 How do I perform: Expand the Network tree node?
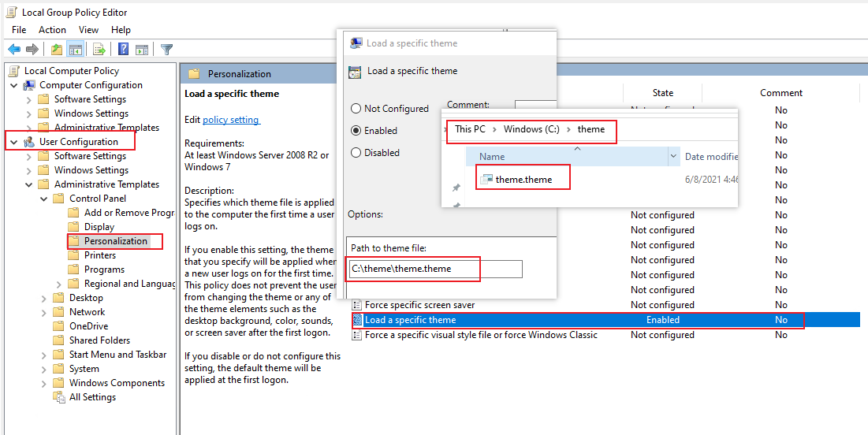point(43,312)
